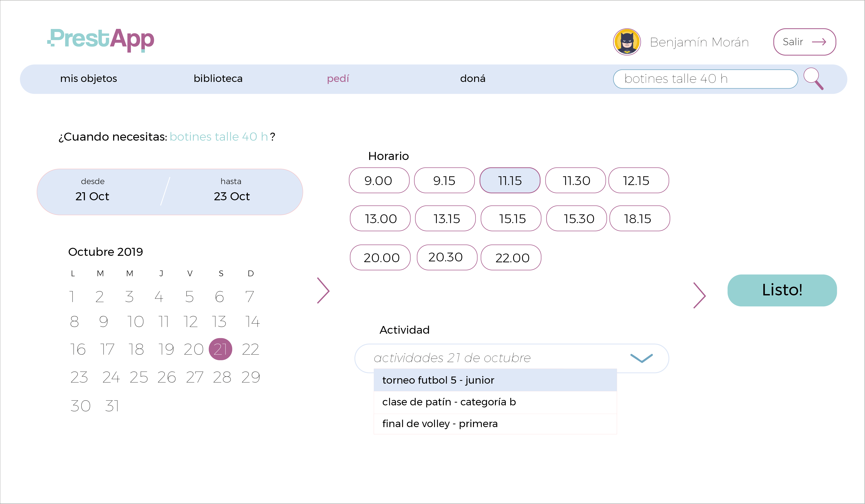865x504 pixels.
Task: Select day 23 in the October calendar
Action: pyautogui.click(x=79, y=377)
